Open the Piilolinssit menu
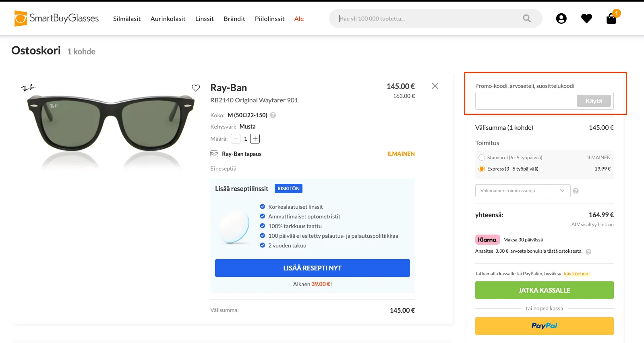 (x=269, y=19)
